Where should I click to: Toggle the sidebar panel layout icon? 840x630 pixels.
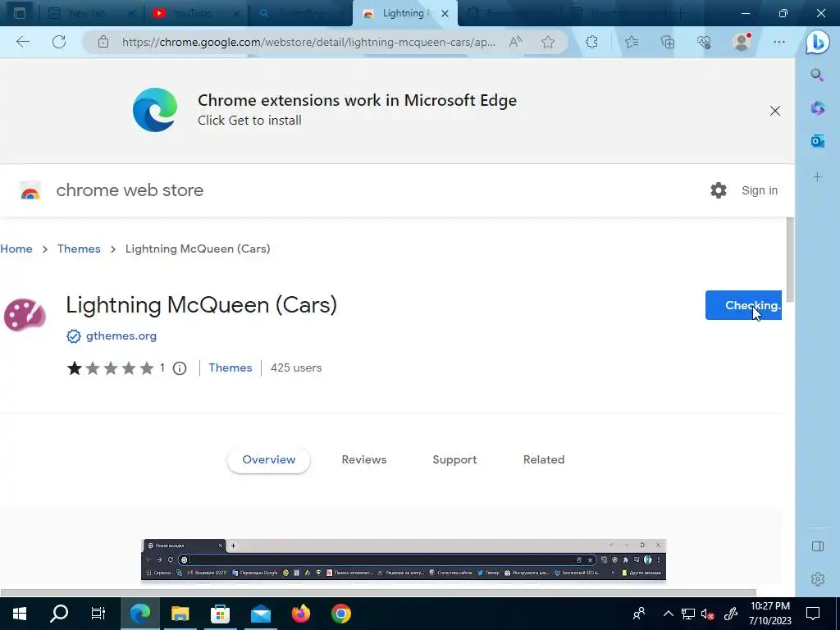818,546
